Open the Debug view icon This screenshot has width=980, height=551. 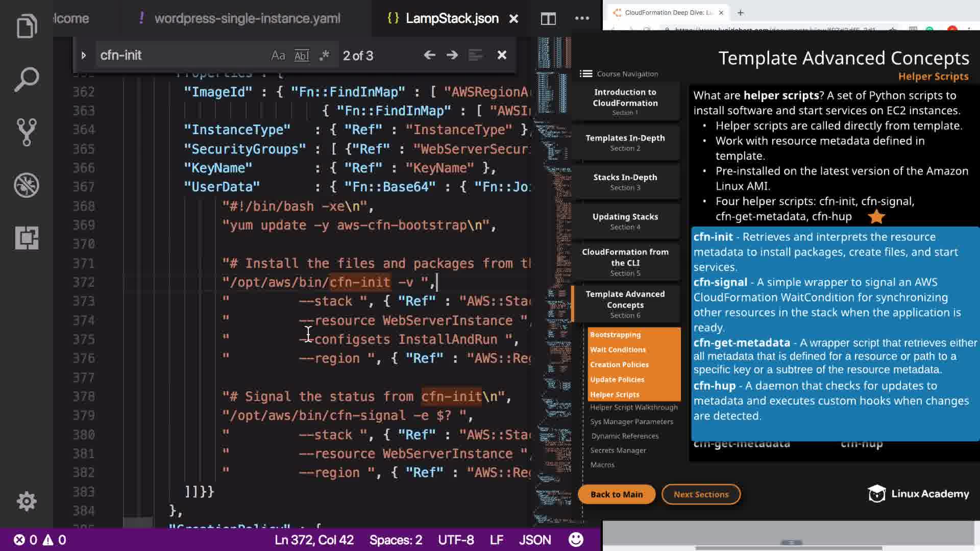point(27,185)
